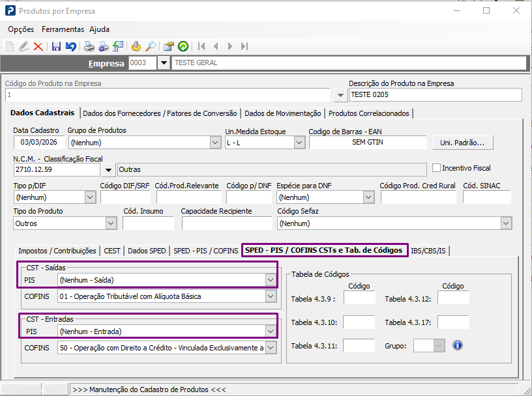This screenshot has width=532, height=396.
Task: Click the Data Cadastro field
Action: click(38, 143)
